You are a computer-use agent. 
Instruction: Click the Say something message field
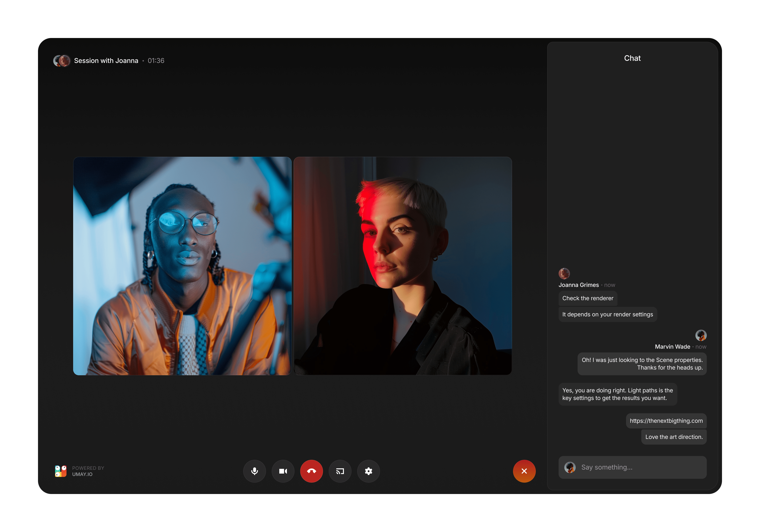tap(632, 467)
